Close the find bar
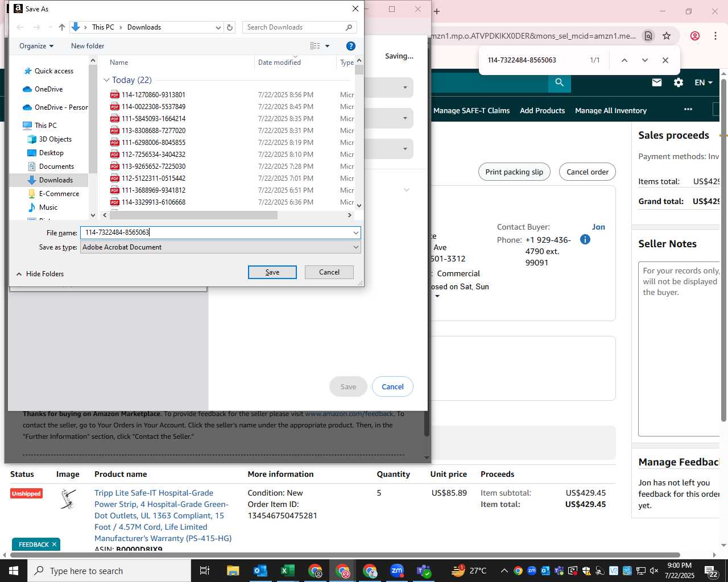Viewport: 728px width, 582px height. pyautogui.click(x=665, y=60)
